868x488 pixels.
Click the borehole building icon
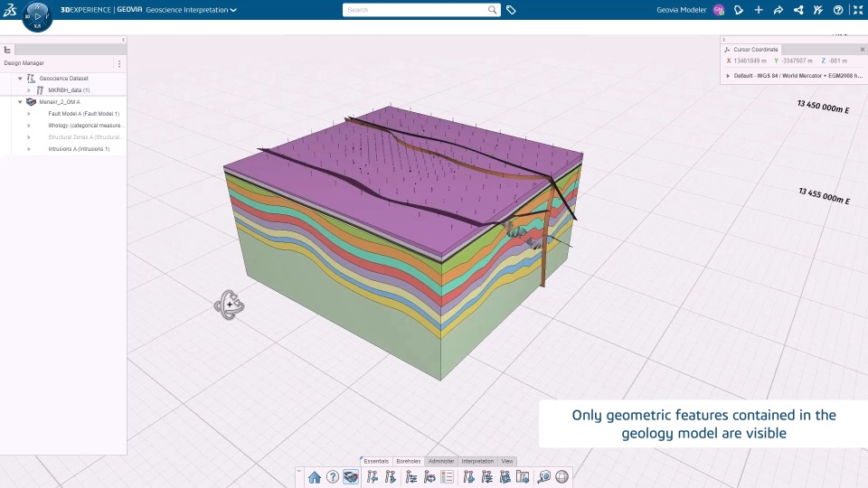click(505, 477)
